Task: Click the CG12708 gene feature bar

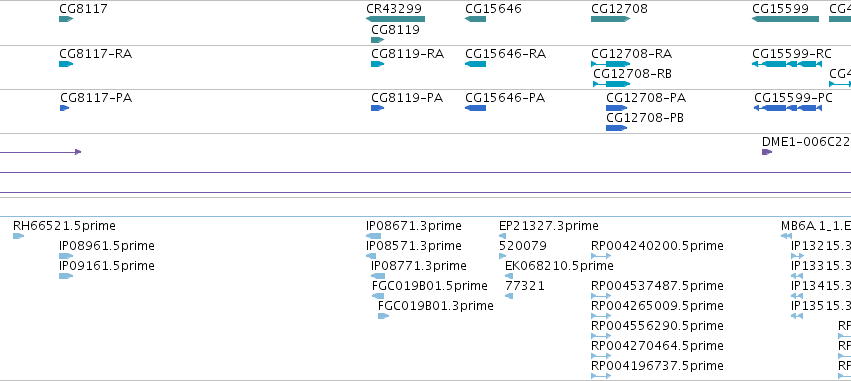Action: [x=611, y=19]
